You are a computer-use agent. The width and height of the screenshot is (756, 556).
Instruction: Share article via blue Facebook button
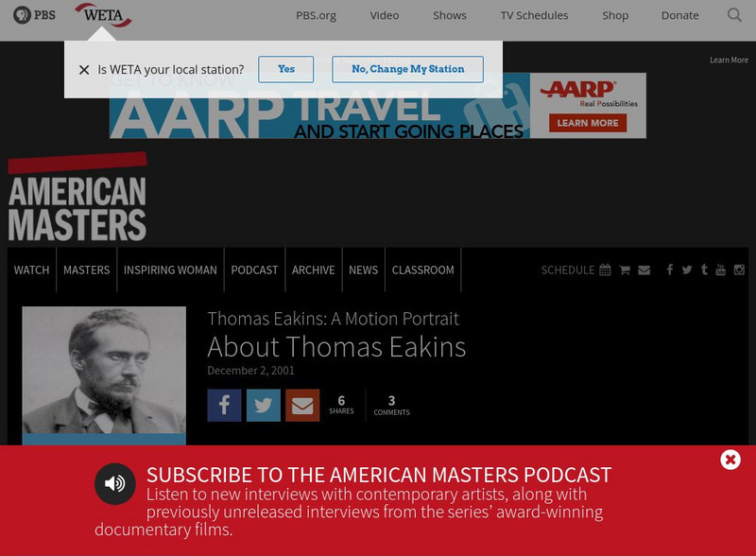(x=224, y=406)
